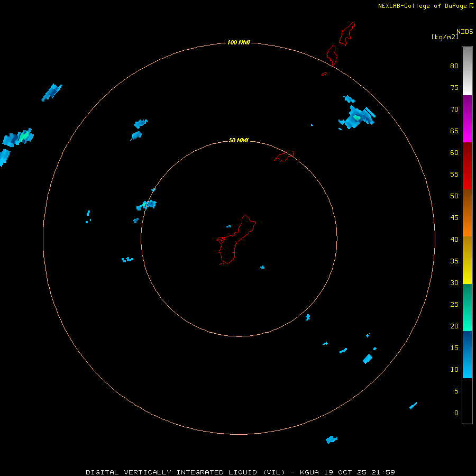The width and height of the screenshot is (476, 476).
Task: Click the Saipan island outline at the top
Action: point(347,34)
